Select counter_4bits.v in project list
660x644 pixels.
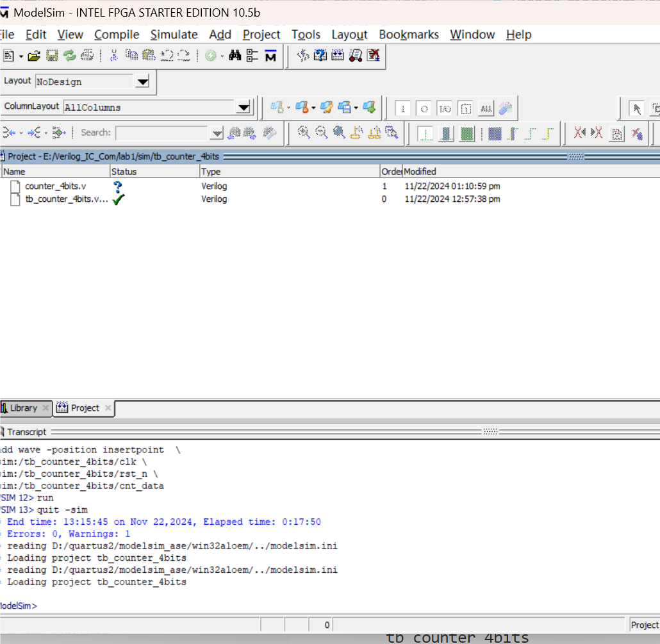pyautogui.click(x=55, y=186)
